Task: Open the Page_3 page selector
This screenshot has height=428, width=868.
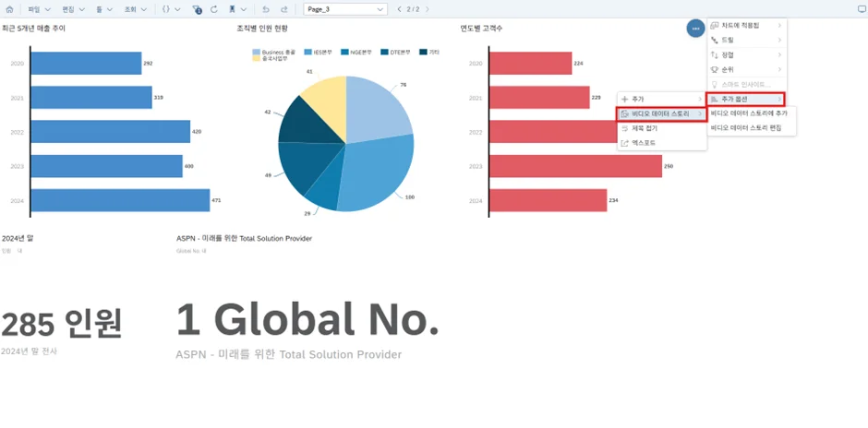Action: click(345, 9)
